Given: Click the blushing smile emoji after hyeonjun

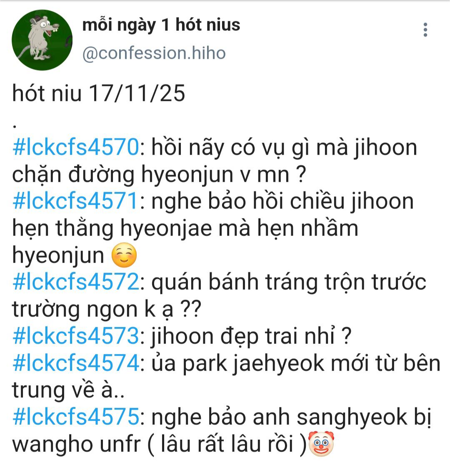Looking at the screenshot, I should coord(124,256).
